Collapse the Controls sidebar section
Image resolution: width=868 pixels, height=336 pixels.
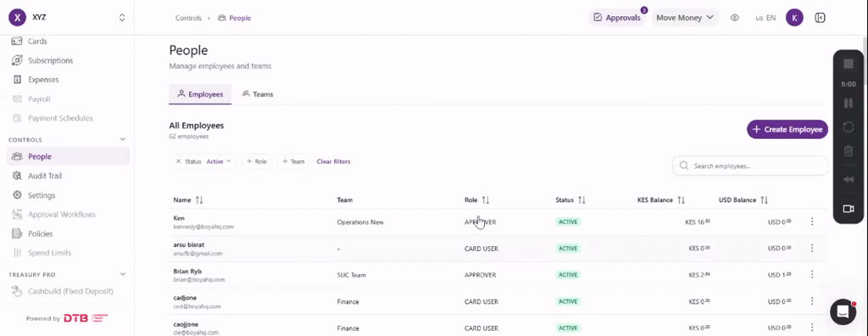click(122, 140)
